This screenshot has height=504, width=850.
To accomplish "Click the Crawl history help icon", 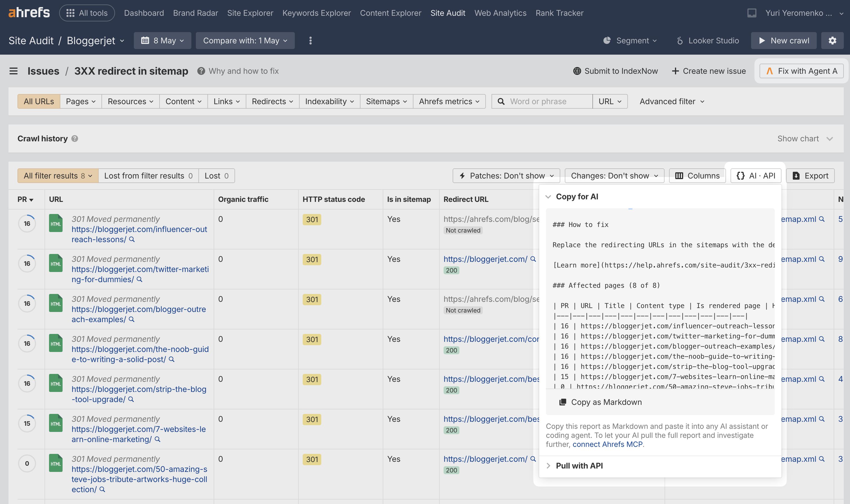I will [75, 139].
